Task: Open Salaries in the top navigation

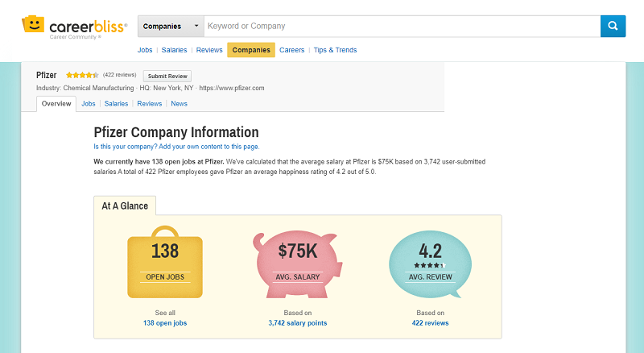Action: coord(174,50)
